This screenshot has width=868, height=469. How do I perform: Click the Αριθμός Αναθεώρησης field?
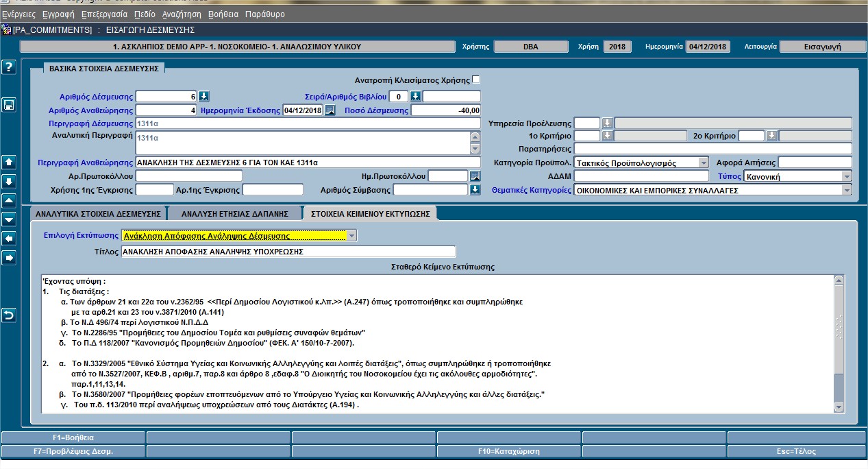point(166,110)
